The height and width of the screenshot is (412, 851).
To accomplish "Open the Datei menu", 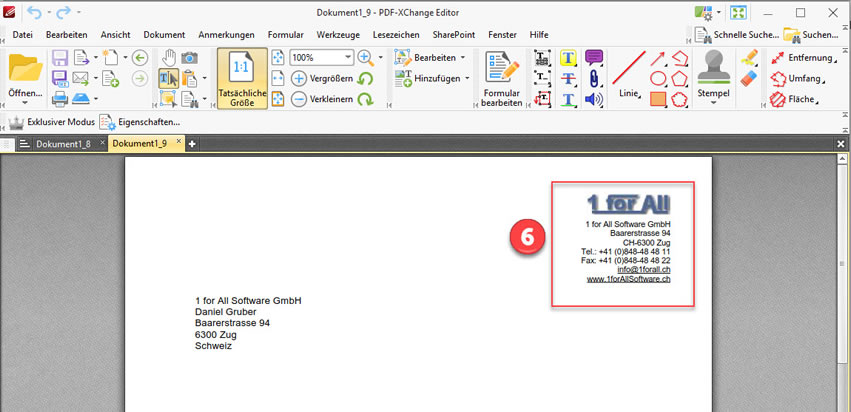I will click(x=22, y=35).
